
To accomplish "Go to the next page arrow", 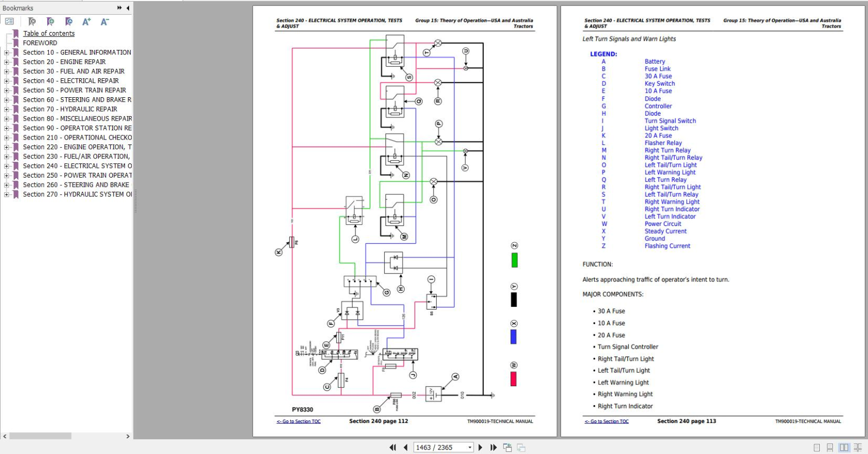I will 480,447.
